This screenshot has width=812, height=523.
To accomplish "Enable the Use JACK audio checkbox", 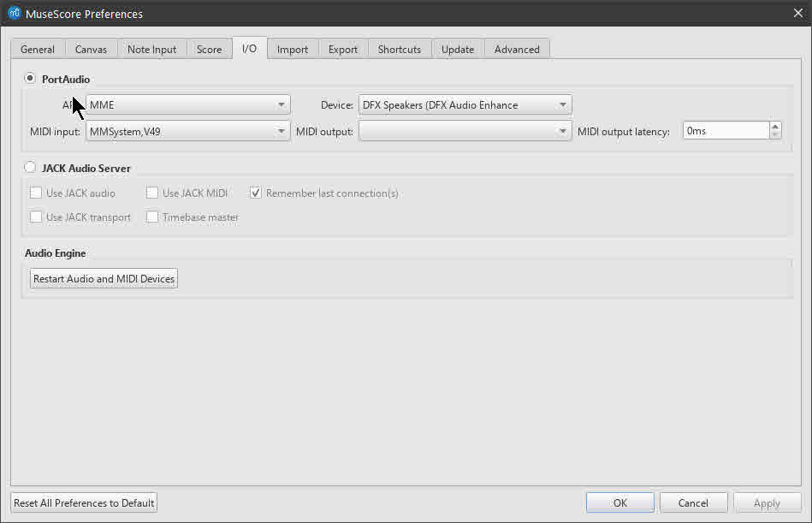I will point(36,193).
